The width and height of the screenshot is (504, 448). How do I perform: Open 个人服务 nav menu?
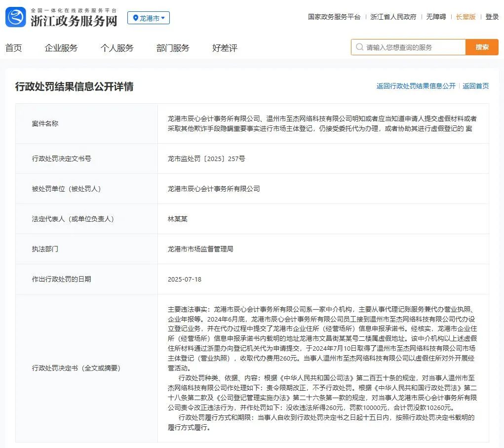click(x=117, y=48)
